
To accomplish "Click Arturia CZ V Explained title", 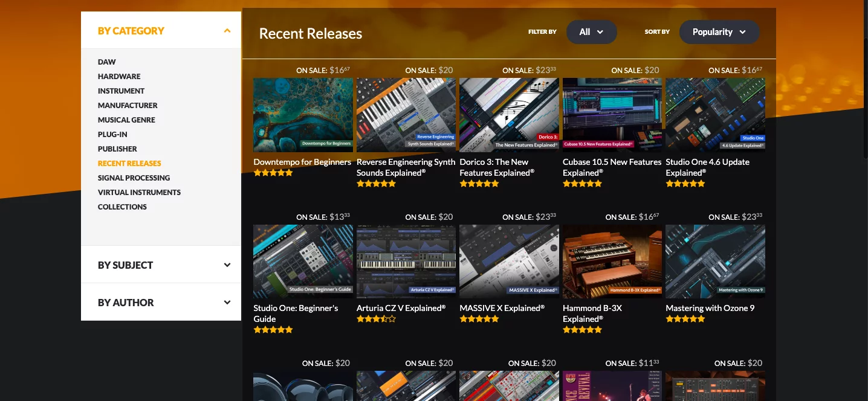I will pos(401,308).
